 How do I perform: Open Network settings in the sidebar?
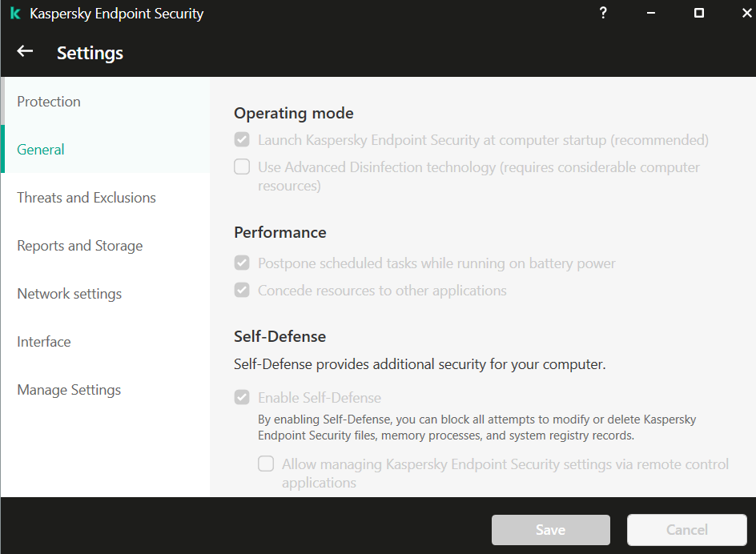[70, 294]
